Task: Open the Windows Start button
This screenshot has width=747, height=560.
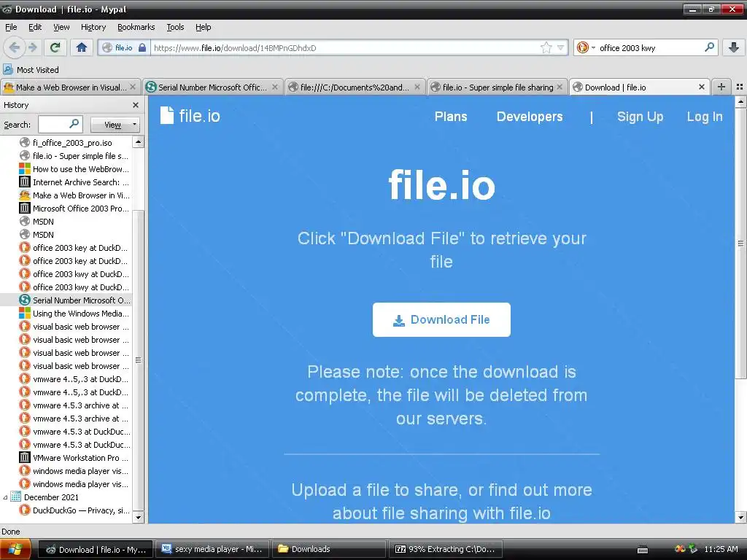Action: tap(16, 550)
